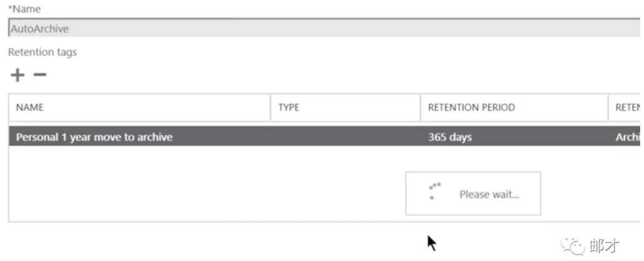Click the empty TYPE cell of selected row
Viewport: 644px width, 261px height.
pyautogui.click(x=345, y=137)
